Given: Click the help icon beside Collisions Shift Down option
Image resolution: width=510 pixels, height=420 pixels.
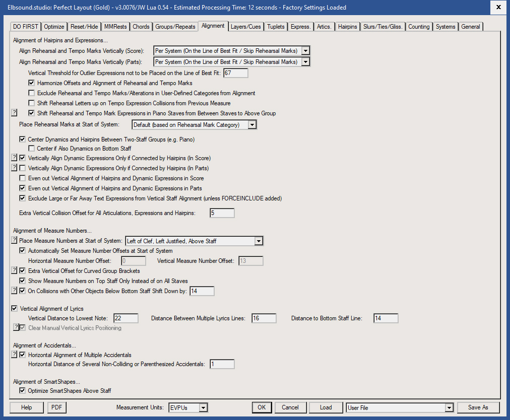Looking at the screenshot, I should pos(15,291).
